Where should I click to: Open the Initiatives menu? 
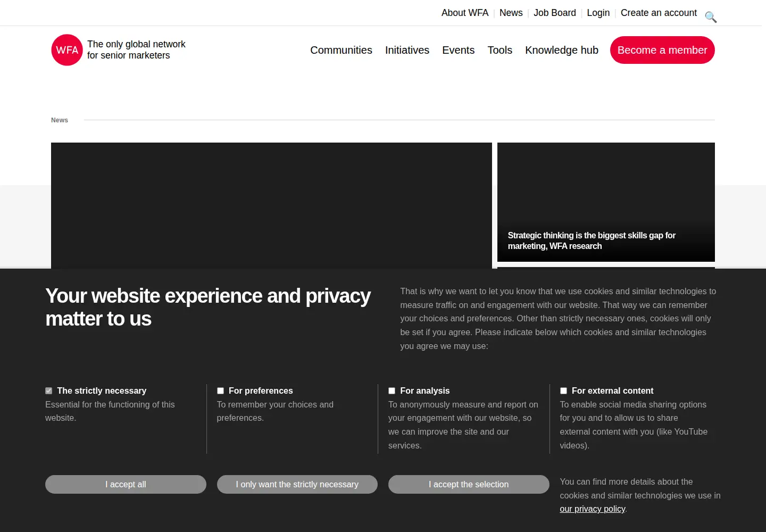click(x=407, y=50)
